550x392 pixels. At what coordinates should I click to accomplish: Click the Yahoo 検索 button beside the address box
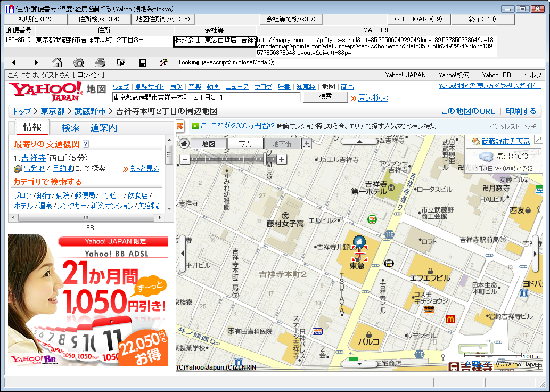tap(325, 96)
